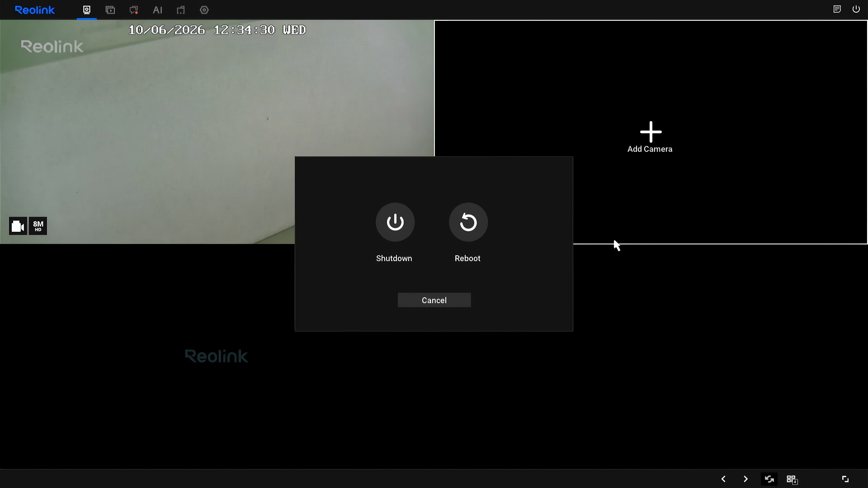Screen dimensions: 868x488
Task: Cancel the shutdown dialog
Action: tap(434, 300)
